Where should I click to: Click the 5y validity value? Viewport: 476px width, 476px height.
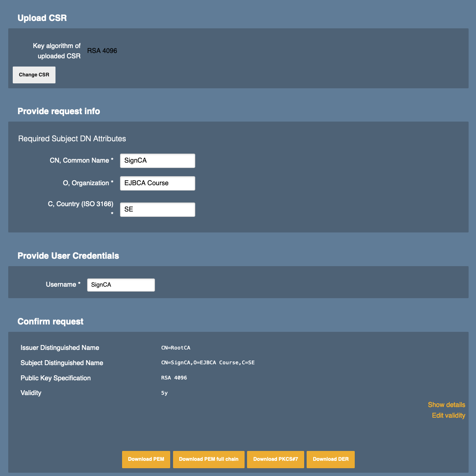click(x=164, y=393)
